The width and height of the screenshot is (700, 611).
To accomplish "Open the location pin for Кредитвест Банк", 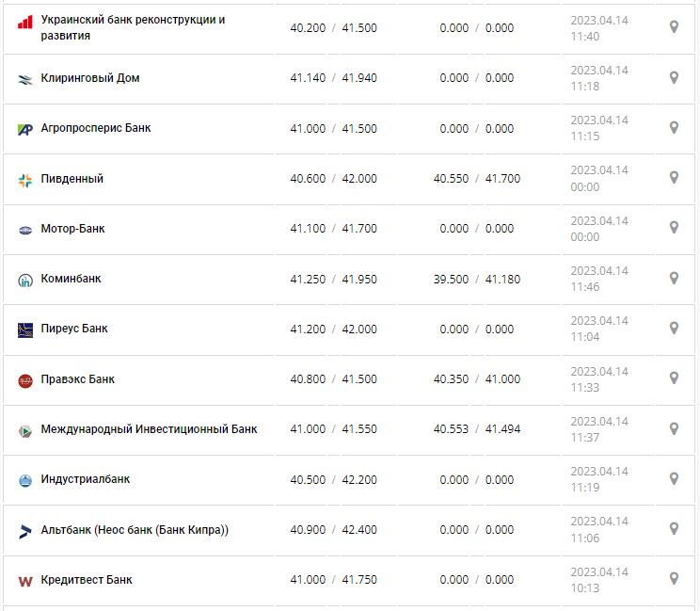I will click(x=674, y=578).
